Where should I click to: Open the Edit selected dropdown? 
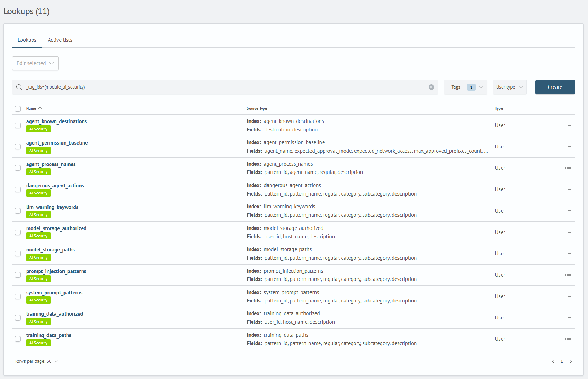coord(35,63)
